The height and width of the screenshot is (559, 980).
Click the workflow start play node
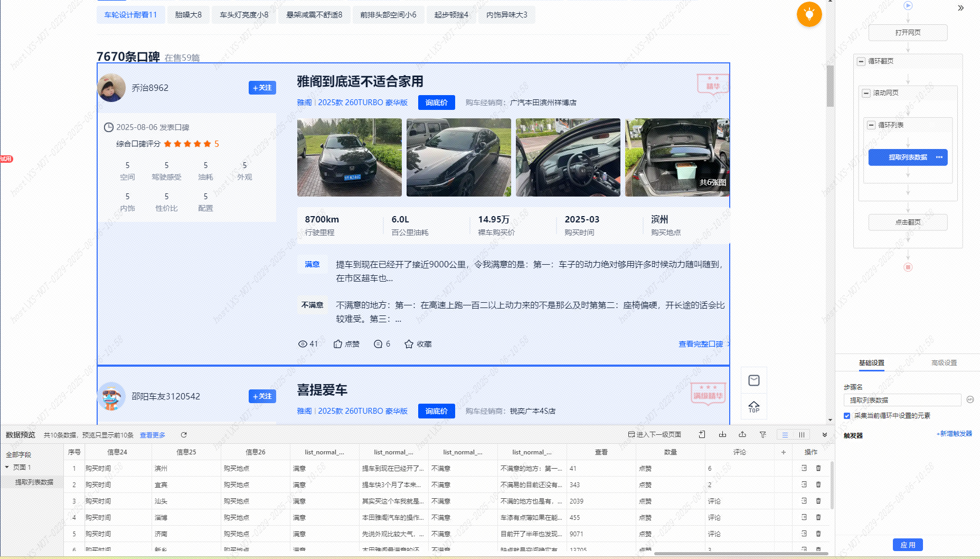908,6
